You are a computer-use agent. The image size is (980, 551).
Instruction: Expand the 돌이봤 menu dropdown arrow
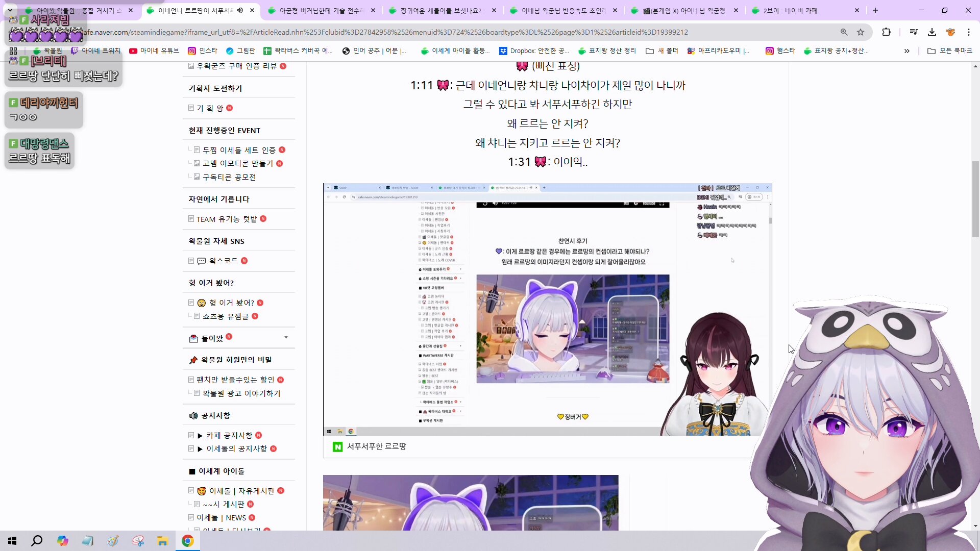(x=286, y=338)
